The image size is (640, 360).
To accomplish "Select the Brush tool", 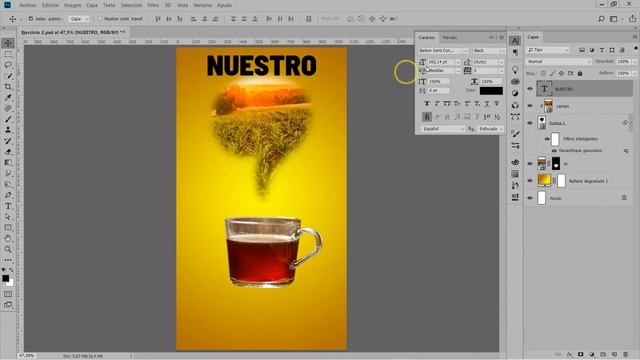I will click(8, 119).
